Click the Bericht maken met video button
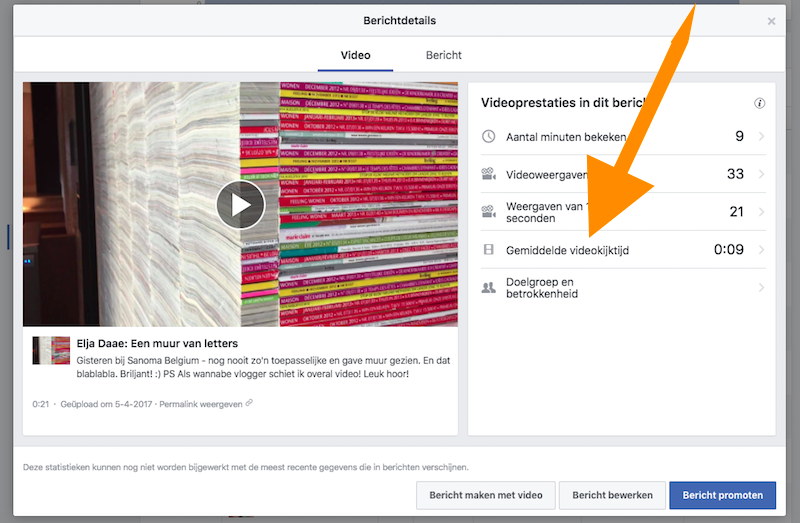Image resolution: width=800 pixels, height=523 pixels. tap(485, 495)
